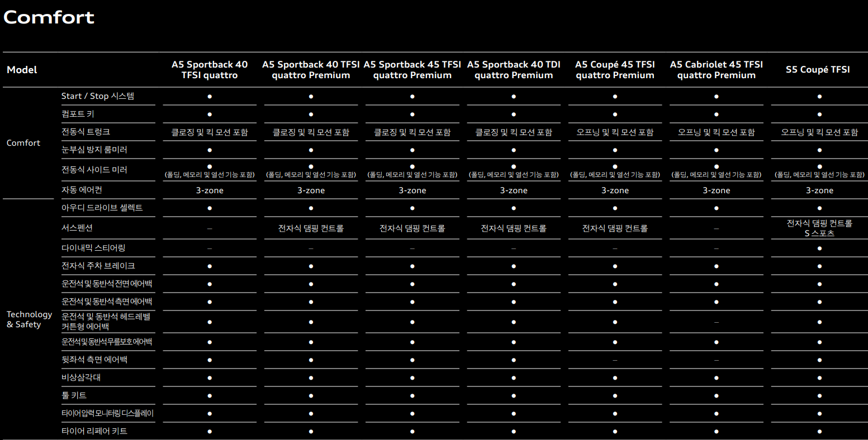Click the 타이어 압력 모니터링 디스플레이 label
Screen dimensions: 868x440
pyautogui.click(x=107, y=413)
